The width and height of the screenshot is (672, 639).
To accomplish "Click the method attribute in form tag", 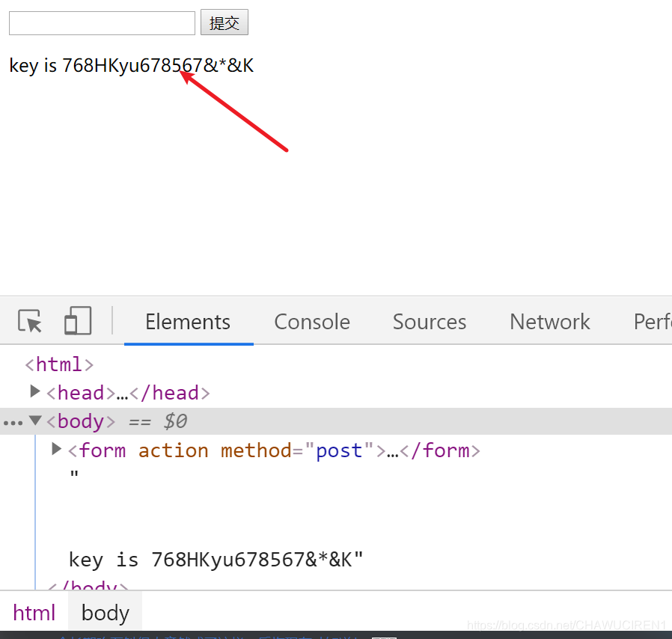I will (256, 451).
